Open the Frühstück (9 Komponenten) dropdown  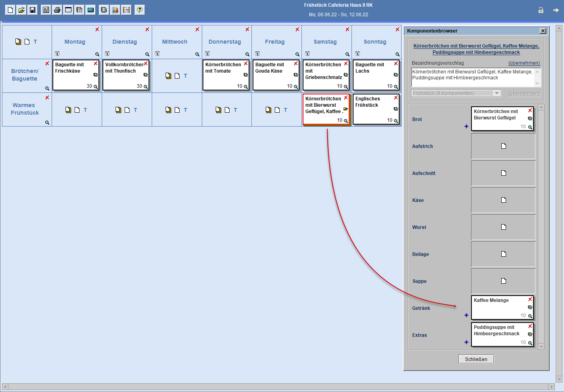497,93
